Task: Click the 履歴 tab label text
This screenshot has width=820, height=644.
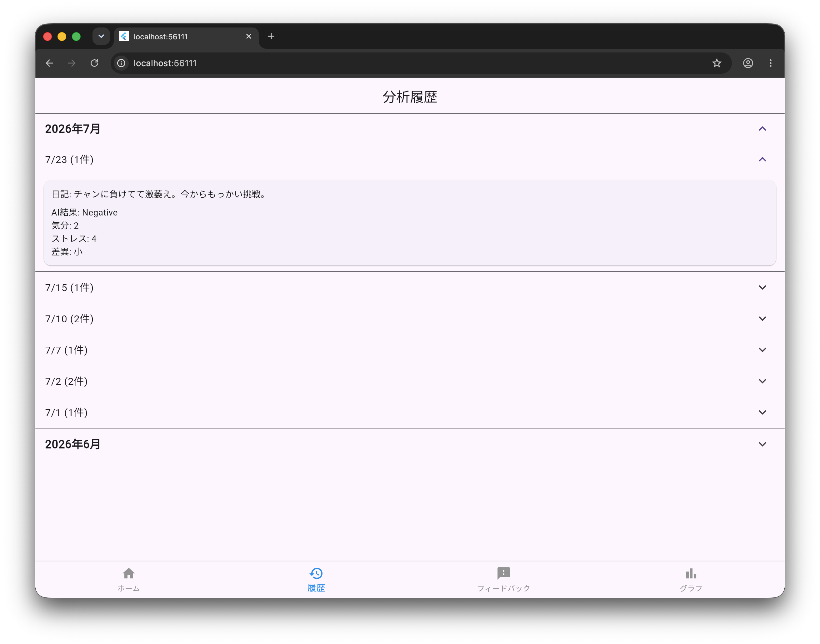Action: click(316, 588)
